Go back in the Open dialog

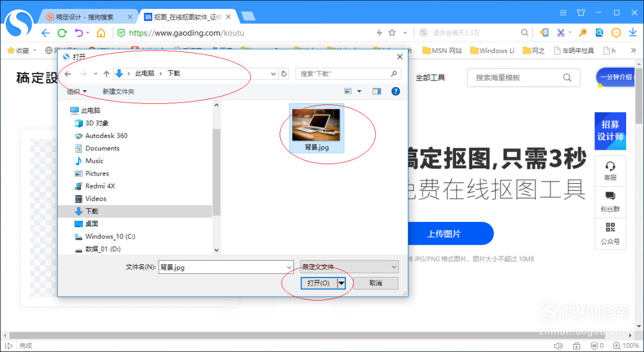68,74
